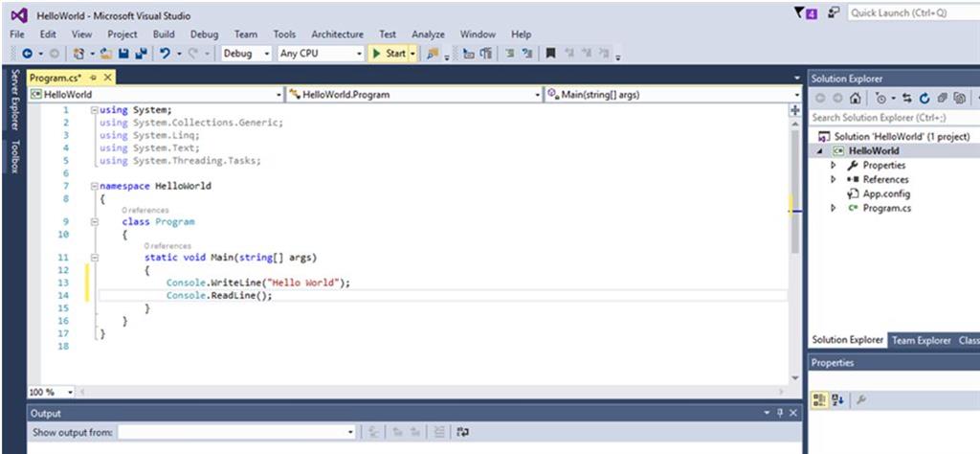Click the Home icon in Solution Explorer

(x=855, y=99)
